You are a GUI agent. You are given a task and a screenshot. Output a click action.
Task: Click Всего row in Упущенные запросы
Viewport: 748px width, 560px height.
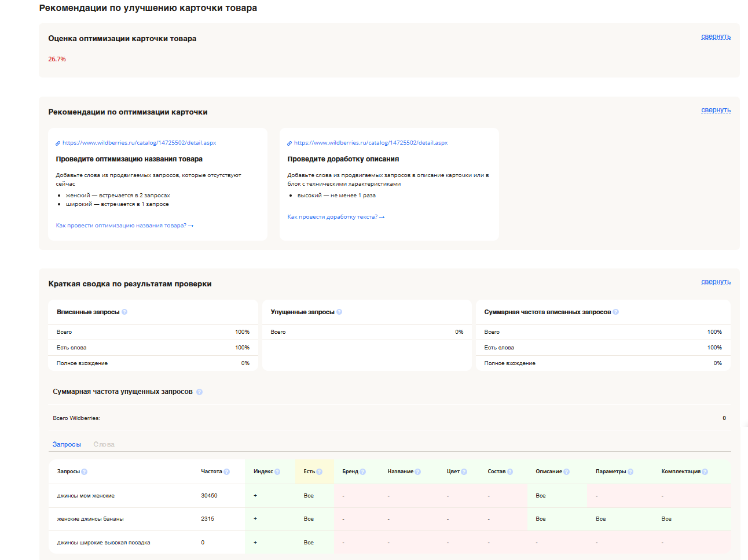(367, 332)
